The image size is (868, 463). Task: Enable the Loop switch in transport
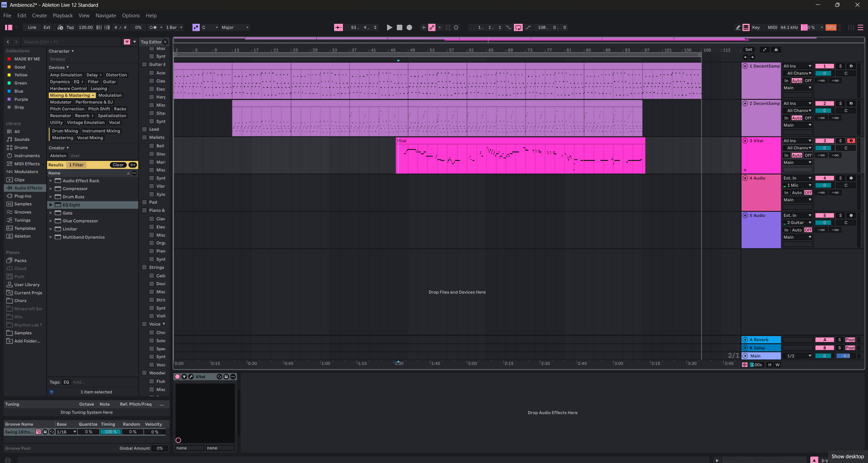pos(518,27)
